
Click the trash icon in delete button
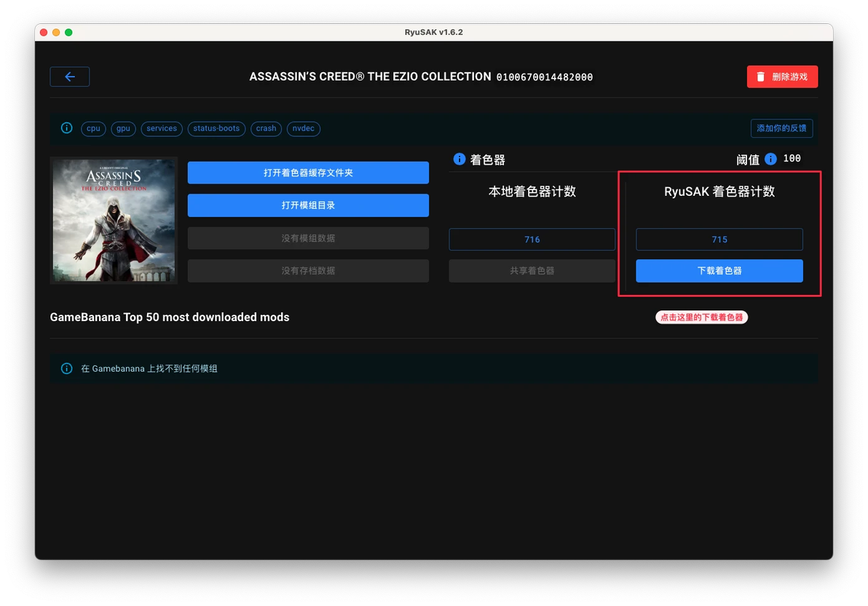coord(761,76)
